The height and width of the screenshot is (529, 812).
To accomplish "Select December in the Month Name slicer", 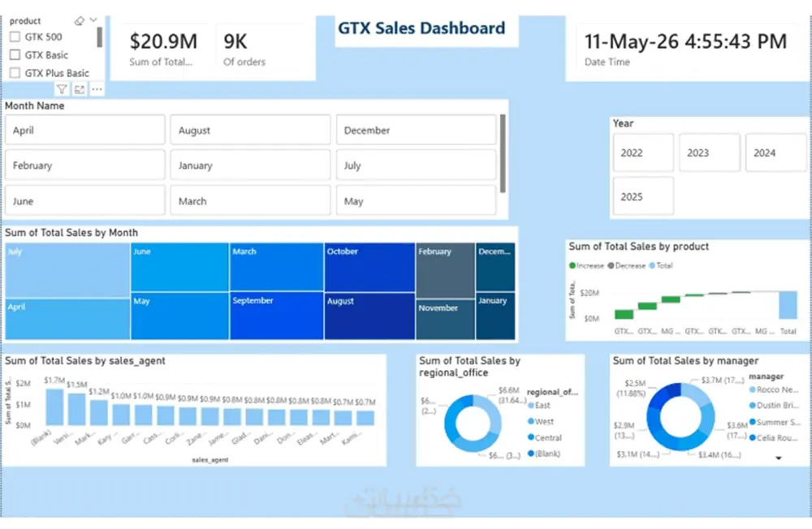I will tap(417, 130).
